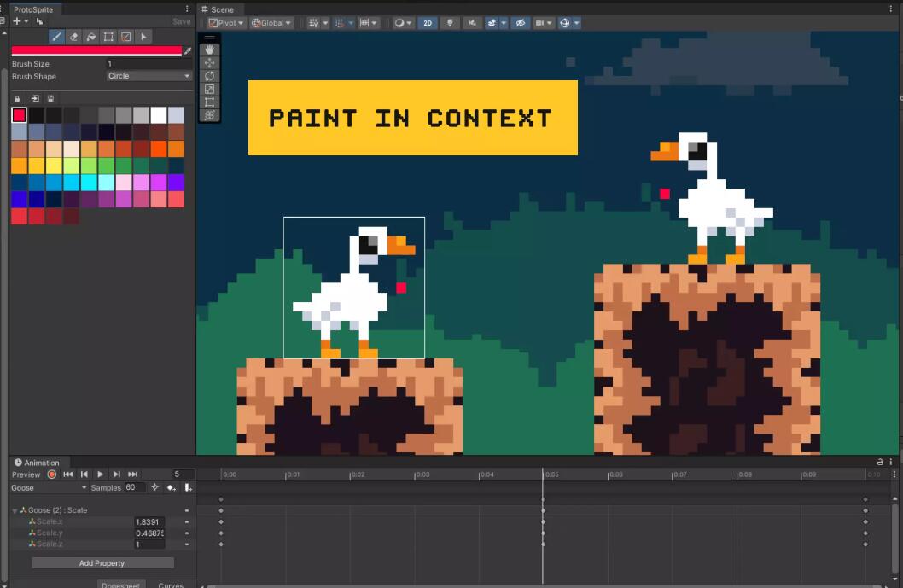Pick the white color swatch in palette
This screenshot has height=588, width=903.
point(159,115)
